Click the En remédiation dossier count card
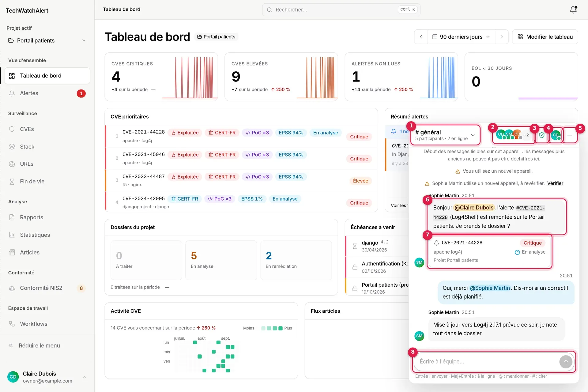 pos(296,260)
